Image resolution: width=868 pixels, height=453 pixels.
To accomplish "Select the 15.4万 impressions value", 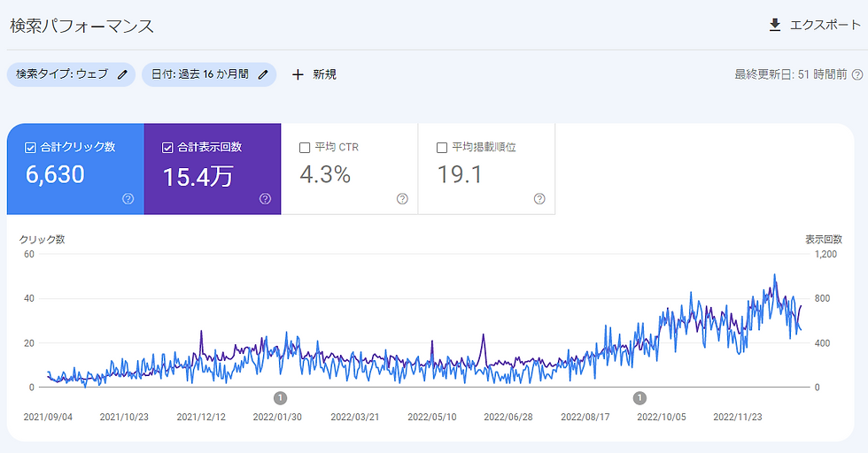I will (x=198, y=177).
